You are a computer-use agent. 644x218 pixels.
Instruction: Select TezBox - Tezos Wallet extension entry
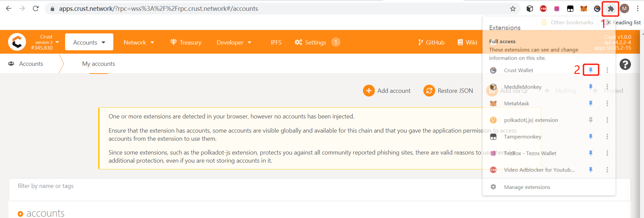(x=530, y=153)
